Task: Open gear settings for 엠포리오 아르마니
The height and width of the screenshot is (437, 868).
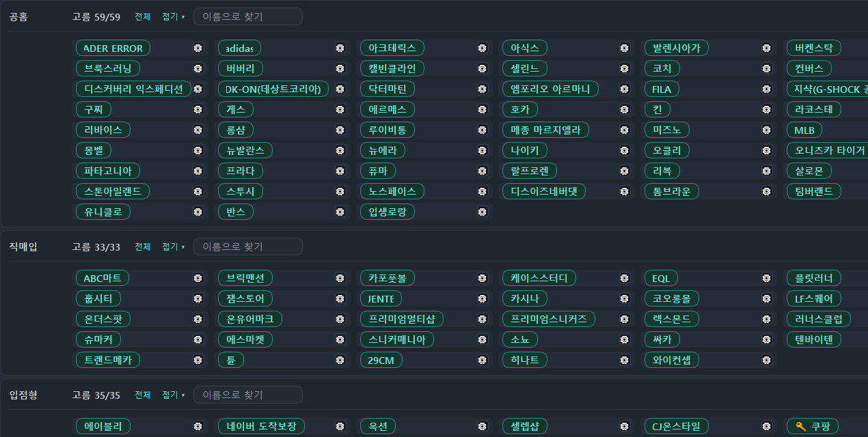Action: 625,89
